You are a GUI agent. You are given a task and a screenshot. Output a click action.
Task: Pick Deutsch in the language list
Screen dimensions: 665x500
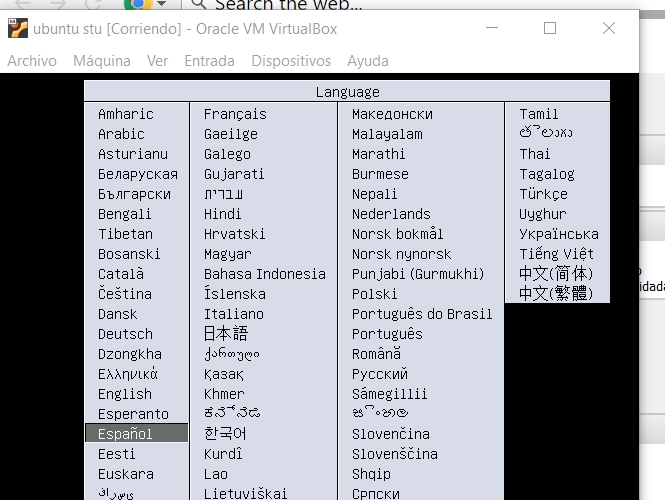125,334
